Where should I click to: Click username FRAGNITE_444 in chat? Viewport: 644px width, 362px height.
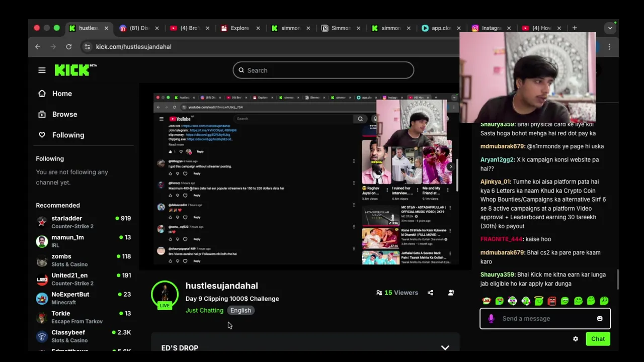click(502, 239)
